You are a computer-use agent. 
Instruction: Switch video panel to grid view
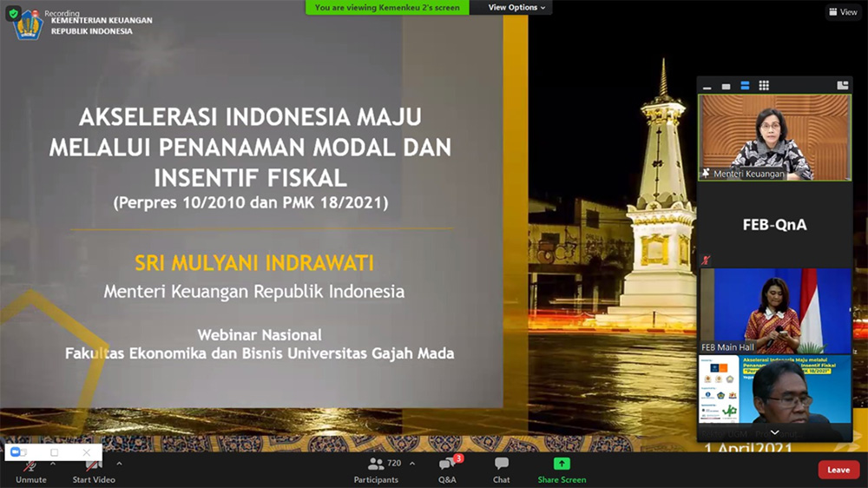click(764, 86)
